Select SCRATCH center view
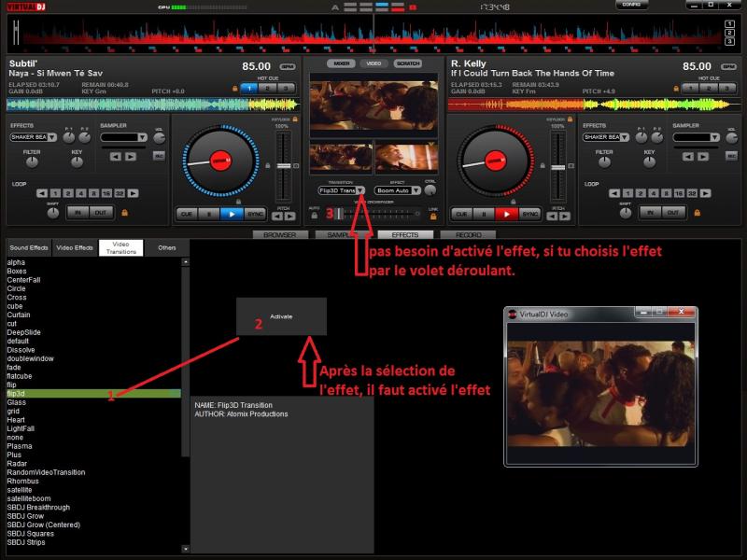Image resolution: width=747 pixels, height=560 pixels. [x=408, y=63]
